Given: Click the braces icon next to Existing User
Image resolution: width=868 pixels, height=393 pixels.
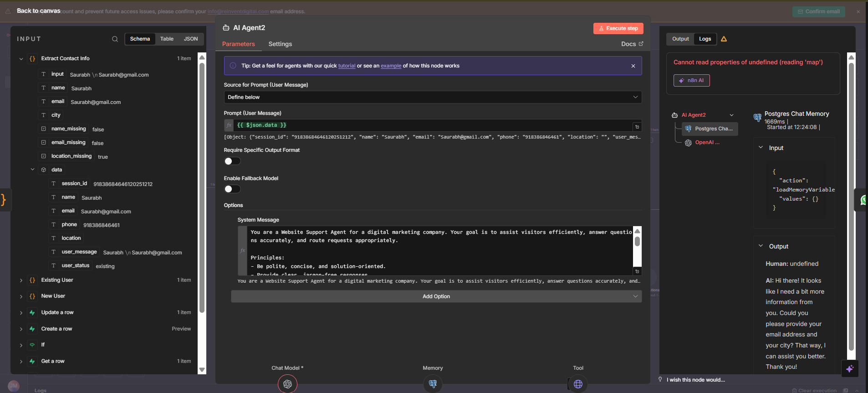Looking at the screenshot, I should click(x=32, y=280).
